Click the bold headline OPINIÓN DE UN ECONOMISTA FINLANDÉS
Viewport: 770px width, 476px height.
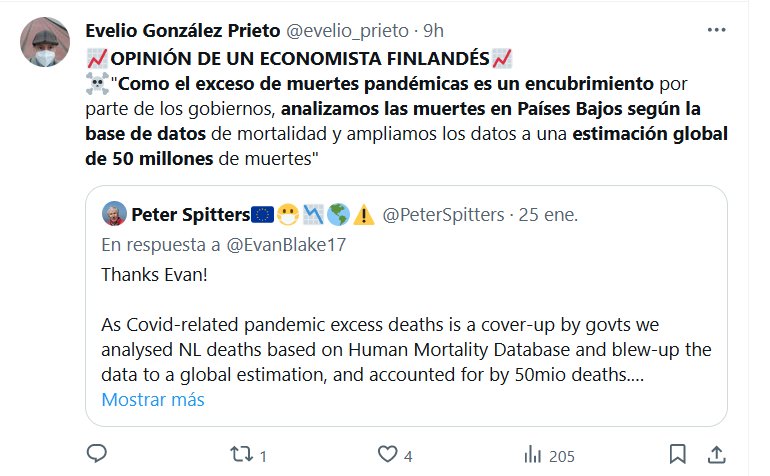pyautogui.click(x=300, y=57)
